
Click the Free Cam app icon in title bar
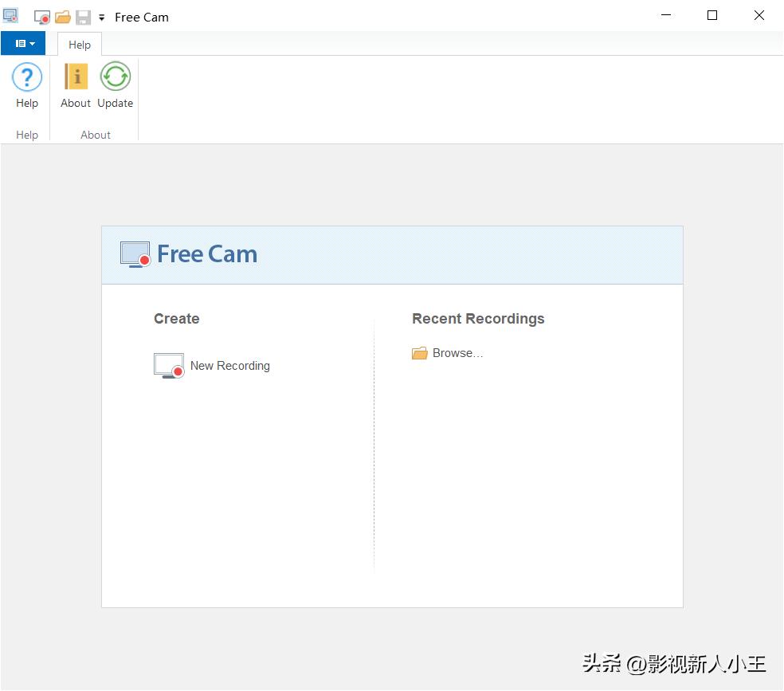coord(10,16)
